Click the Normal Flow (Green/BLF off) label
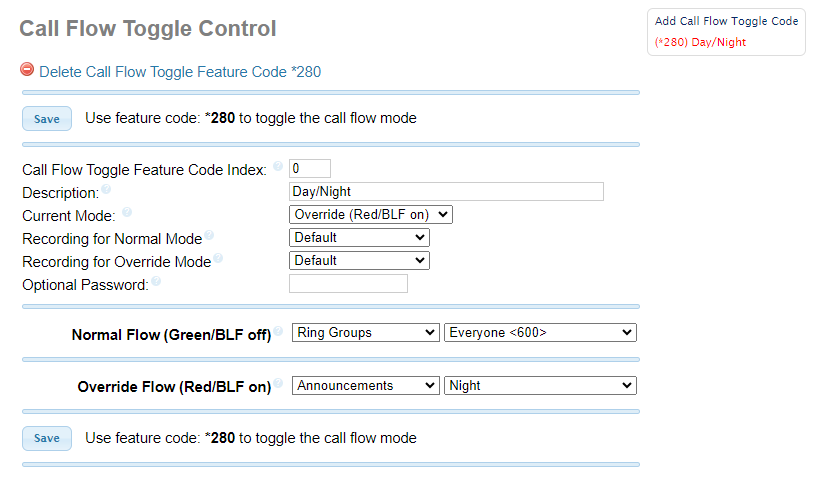Screen dimensions: 821x491 click(x=171, y=335)
